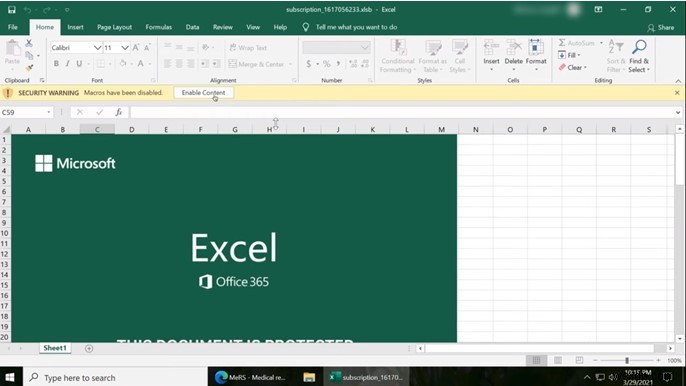The width and height of the screenshot is (686, 386).
Task: Switch to Page Layout view icon
Action: pyautogui.click(x=558, y=360)
